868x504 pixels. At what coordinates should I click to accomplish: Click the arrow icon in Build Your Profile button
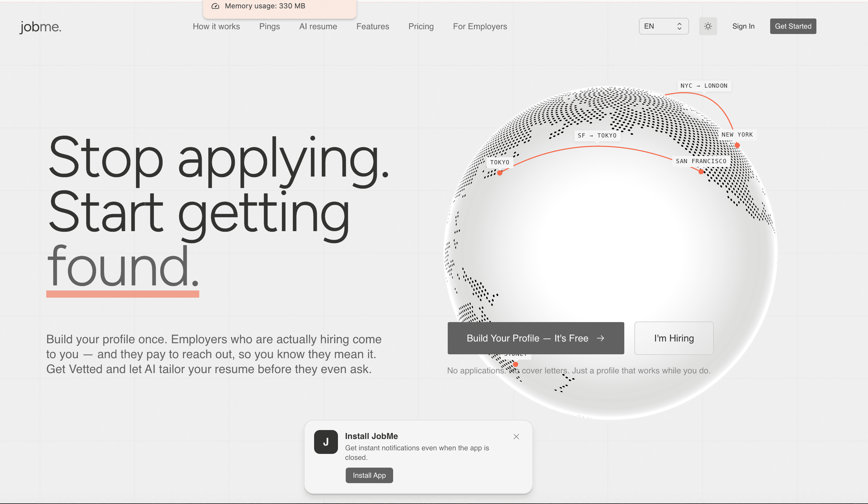tap(600, 338)
